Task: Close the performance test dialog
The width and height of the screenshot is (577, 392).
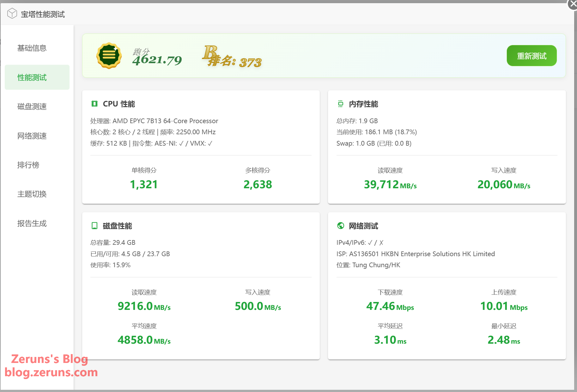Action: point(573,4)
